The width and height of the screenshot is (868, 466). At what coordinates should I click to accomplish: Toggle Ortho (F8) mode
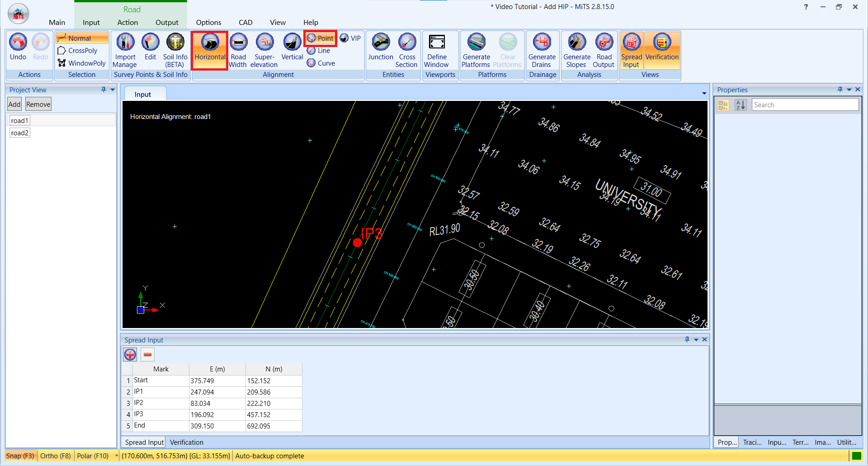coord(56,456)
